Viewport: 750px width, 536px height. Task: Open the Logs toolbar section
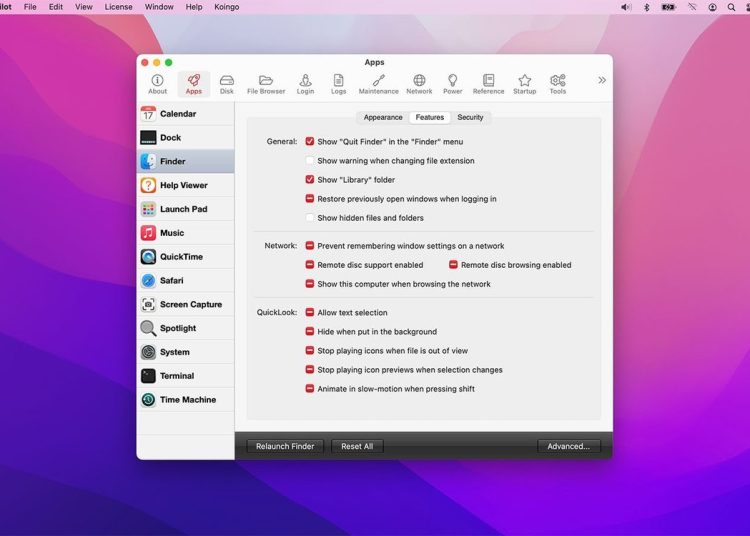click(339, 84)
